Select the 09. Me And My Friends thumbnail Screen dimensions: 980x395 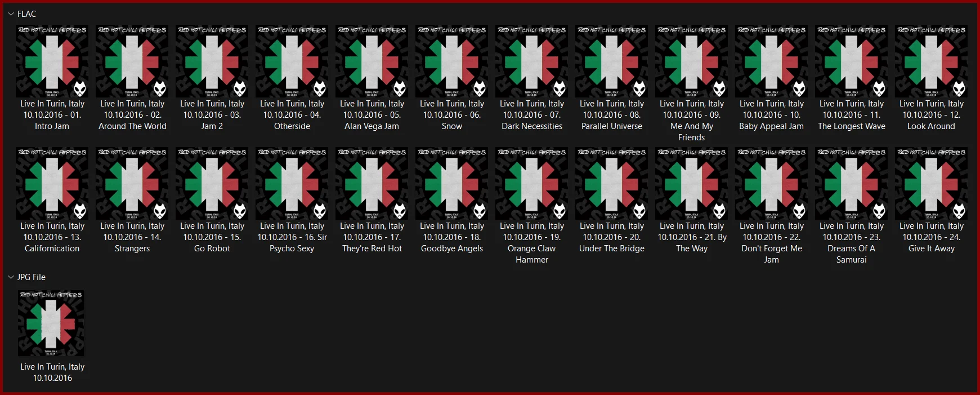[x=692, y=61]
